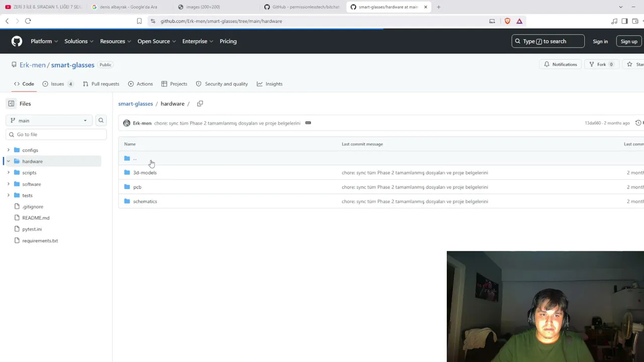Image resolution: width=644 pixels, height=362 pixels.
Task: Search files with the magnifier icon button
Action: 101,121
